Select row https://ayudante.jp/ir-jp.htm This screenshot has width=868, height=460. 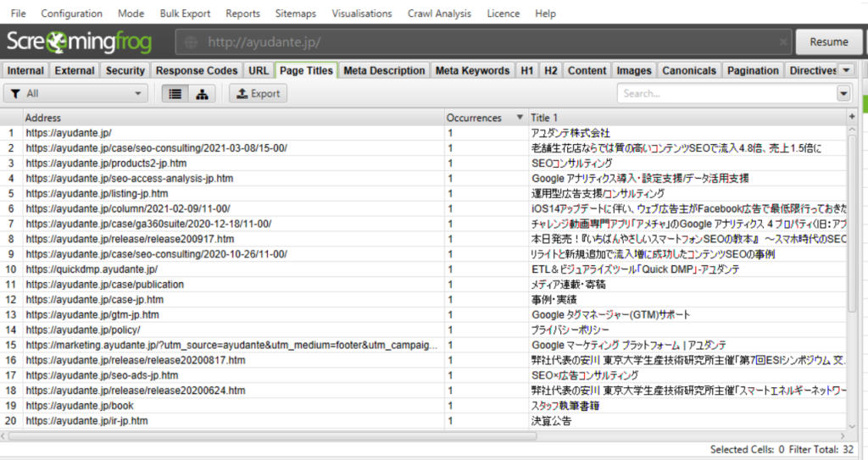click(x=423, y=421)
